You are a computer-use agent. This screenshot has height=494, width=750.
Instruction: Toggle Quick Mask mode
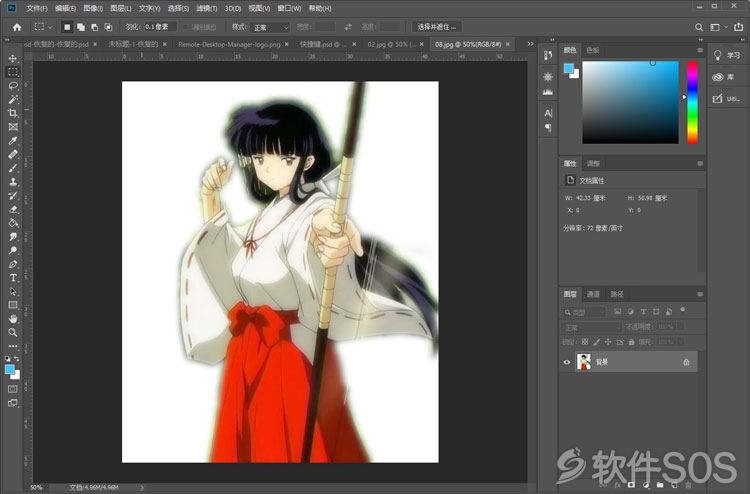[x=13, y=389]
